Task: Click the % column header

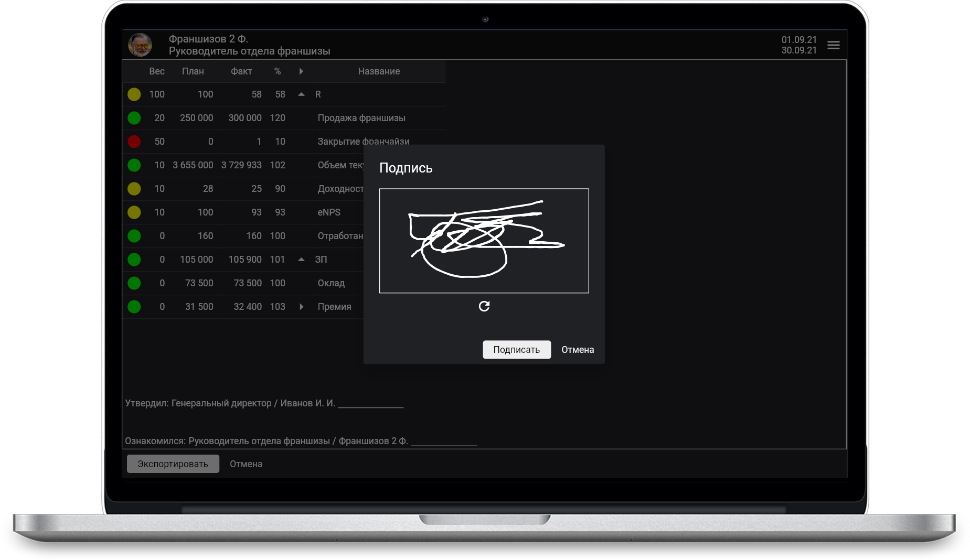Action: click(278, 71)
